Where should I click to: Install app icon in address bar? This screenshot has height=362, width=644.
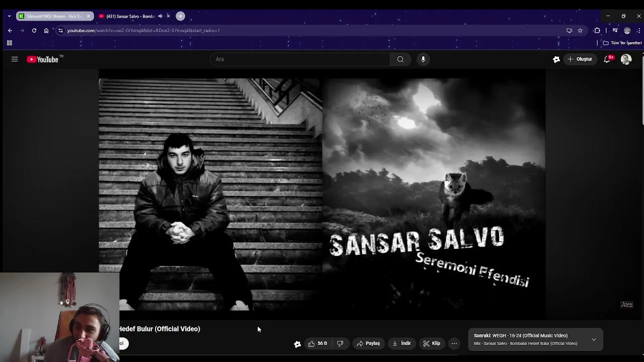[x=569, y=31]
